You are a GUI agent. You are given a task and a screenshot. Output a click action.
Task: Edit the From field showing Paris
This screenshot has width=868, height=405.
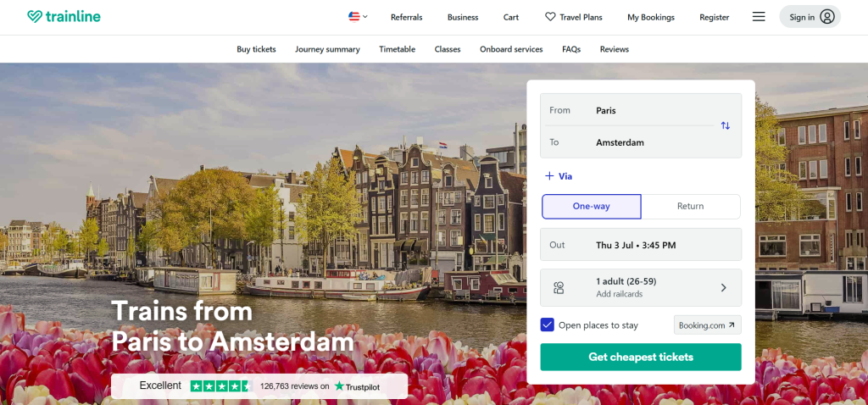(x=631, y=110)
